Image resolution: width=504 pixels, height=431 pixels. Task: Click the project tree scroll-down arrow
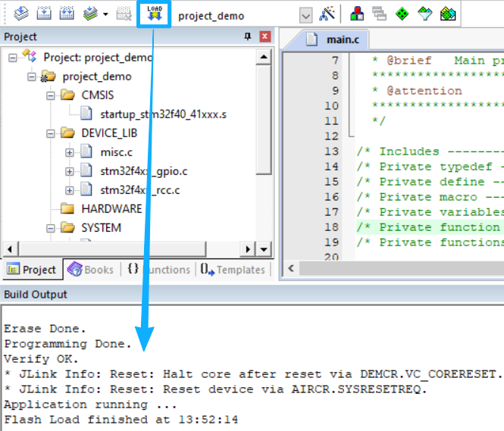click(x=264, y=249)
